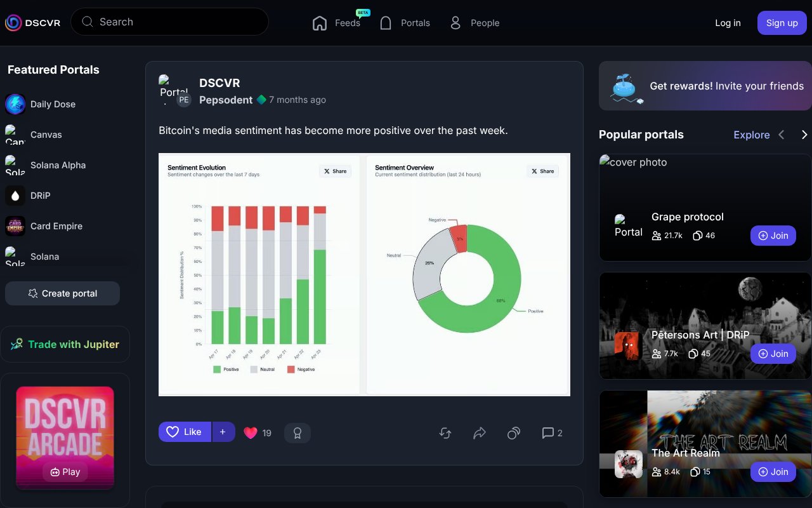Open the DRiP portal from Featured Portals
This screenshot has height=508, width=812.
pyautogui.click(x=41, y=196)
